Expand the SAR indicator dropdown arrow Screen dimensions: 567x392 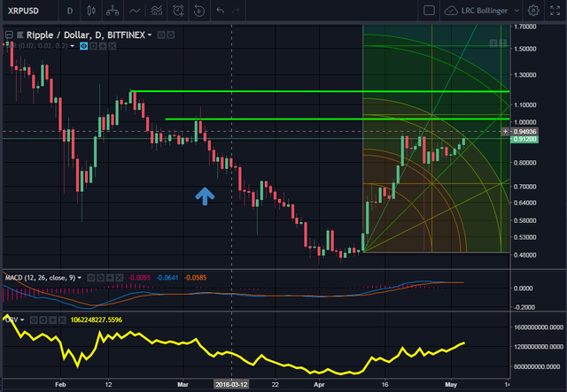pyautogui.click(x=73, y=46)
